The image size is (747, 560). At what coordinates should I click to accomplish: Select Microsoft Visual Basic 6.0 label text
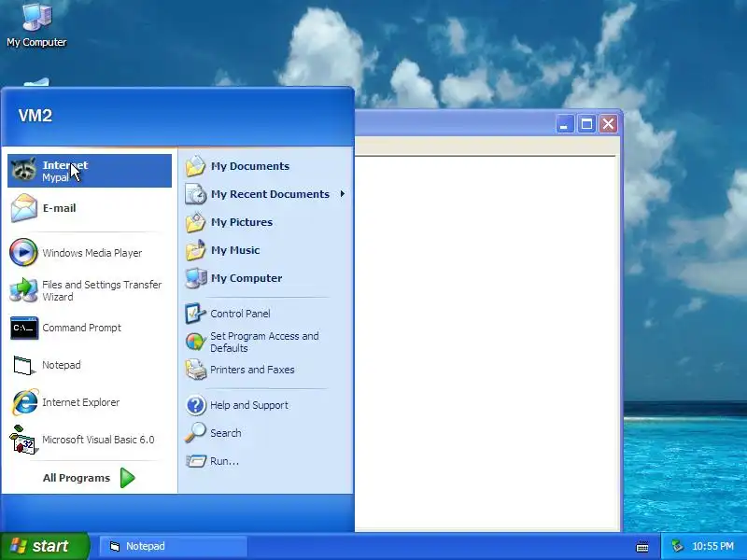(98, 440)
